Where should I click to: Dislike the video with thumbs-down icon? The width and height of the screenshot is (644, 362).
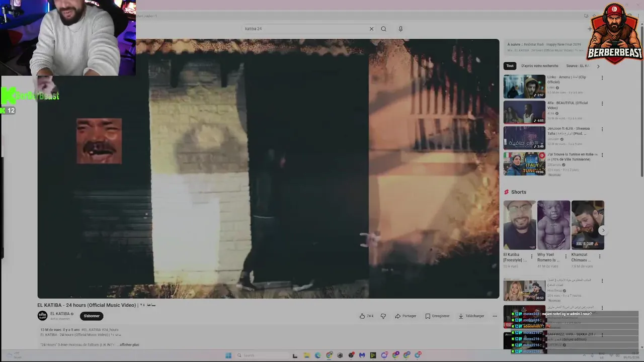click(383, 316)
